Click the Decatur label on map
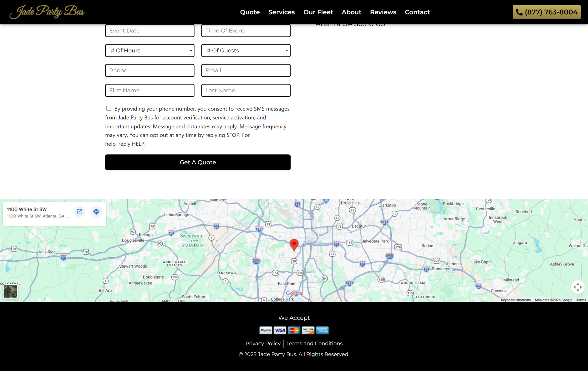Viewport: 588px width, 371px height. click(x=359, y=226)
